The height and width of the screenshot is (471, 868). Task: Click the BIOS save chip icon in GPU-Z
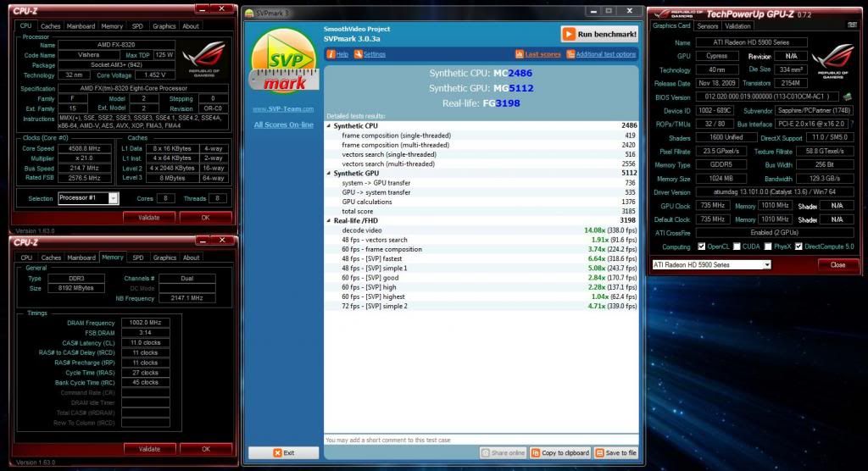coord(847,97)
